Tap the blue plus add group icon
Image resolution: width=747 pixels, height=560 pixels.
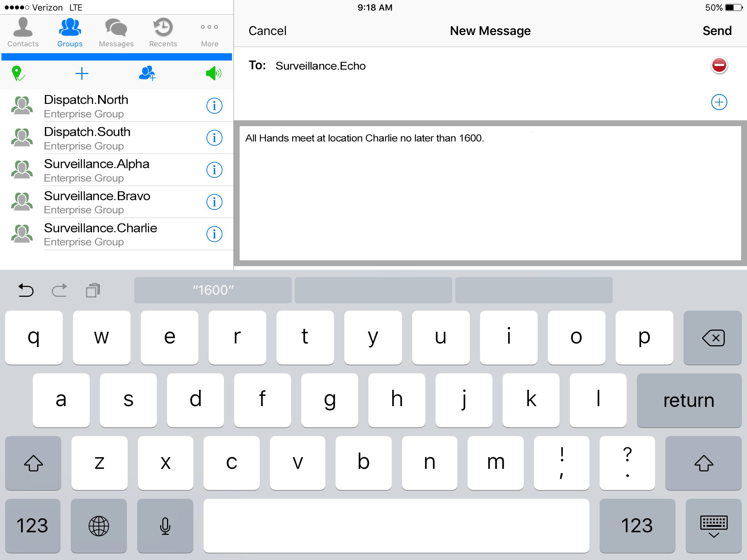tap(82, 73)
